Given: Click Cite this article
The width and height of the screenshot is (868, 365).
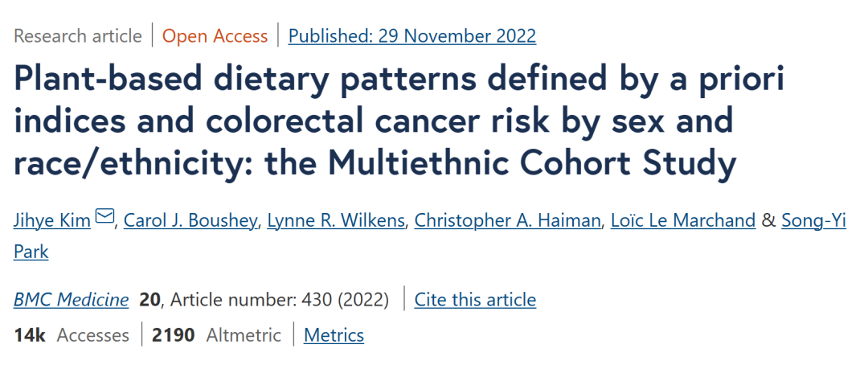Looking at the screenshot, I should tap(475, 300).
